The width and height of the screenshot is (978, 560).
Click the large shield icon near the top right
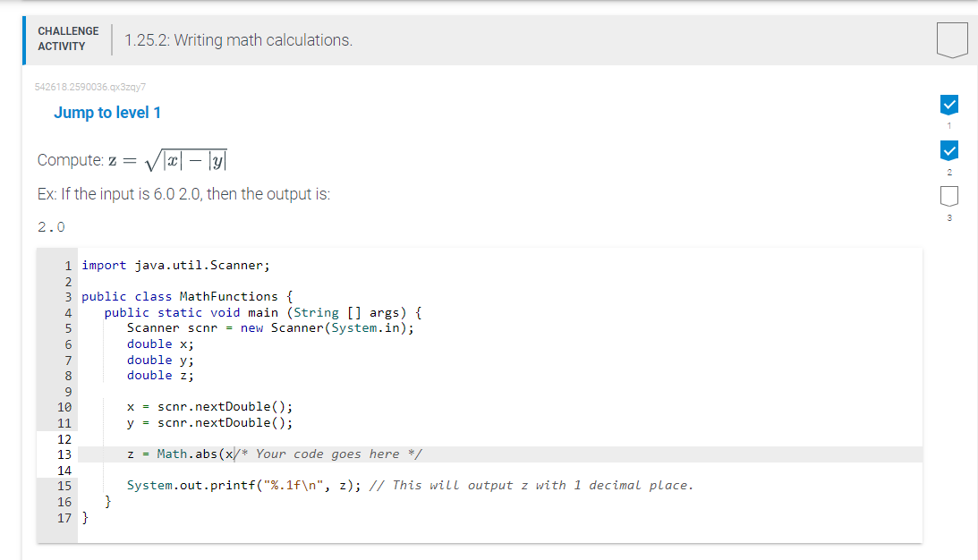[x=951, y=39]
